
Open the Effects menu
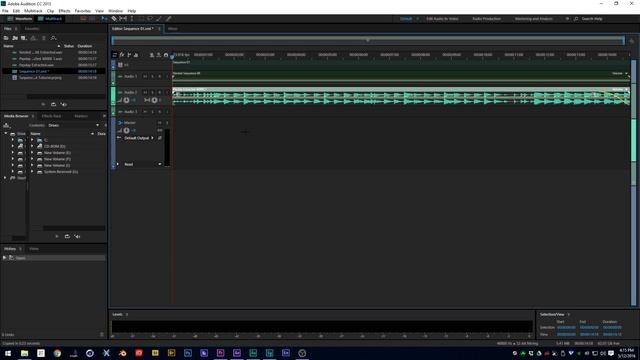pos(64,11)
